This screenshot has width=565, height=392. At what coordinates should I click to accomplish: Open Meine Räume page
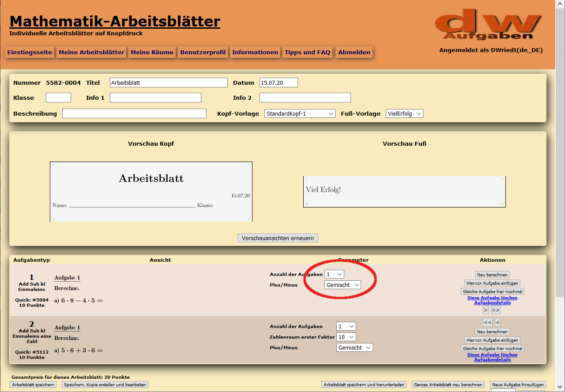pyautogui.click(x=152, y=52)
